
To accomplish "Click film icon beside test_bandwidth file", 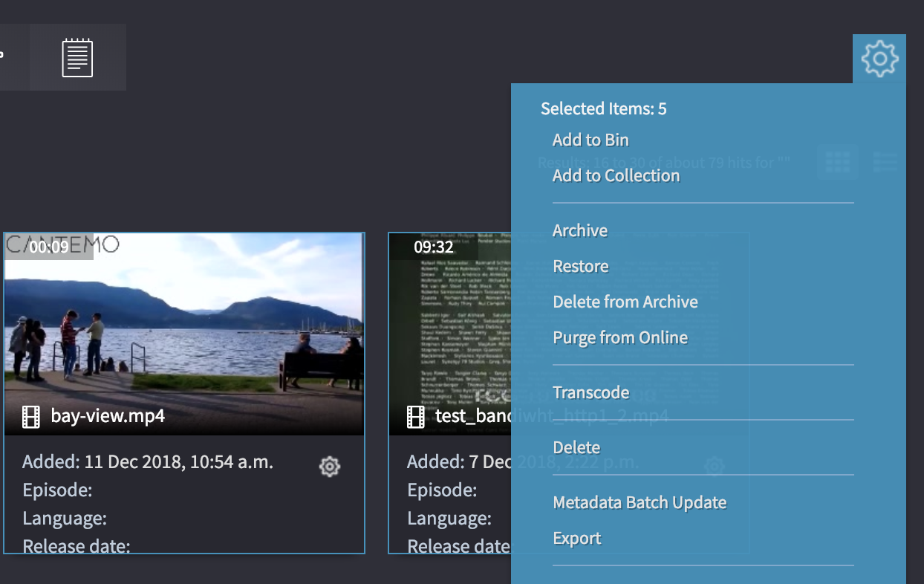I will pyautogui.click(x=416, y=417).
